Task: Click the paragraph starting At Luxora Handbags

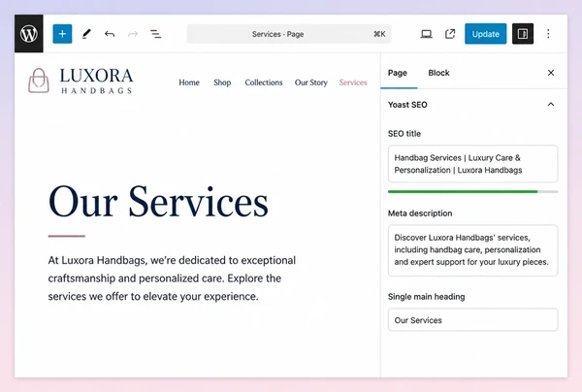Action: [x=172, y=278]
